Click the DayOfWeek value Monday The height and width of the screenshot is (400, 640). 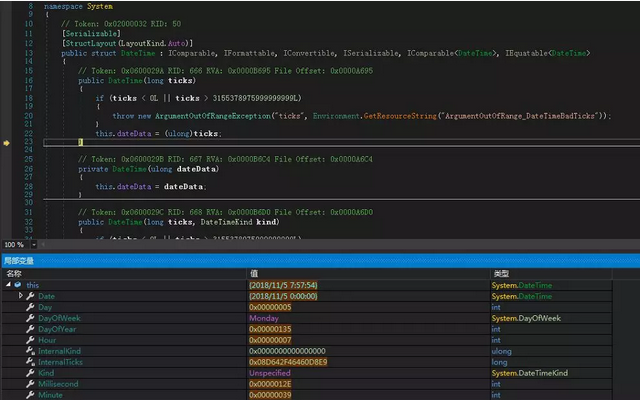pos(264,318)
